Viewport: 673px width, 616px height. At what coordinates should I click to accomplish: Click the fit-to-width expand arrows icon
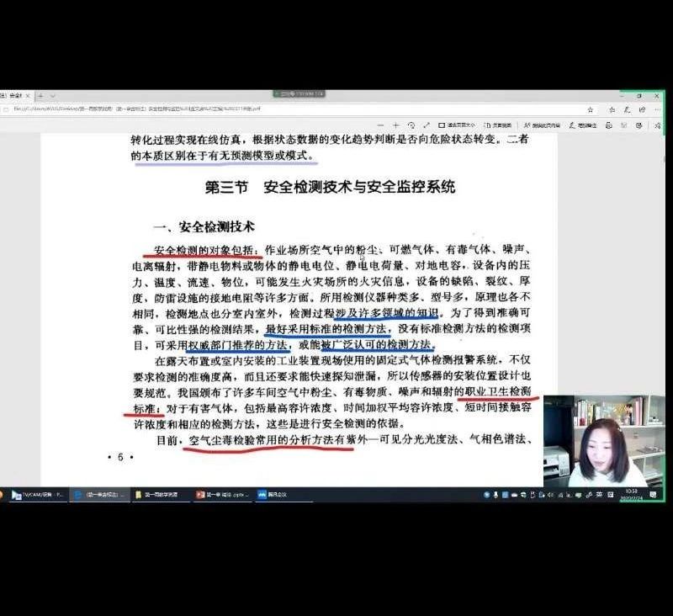pyautogui.click(x=427, y=125)
